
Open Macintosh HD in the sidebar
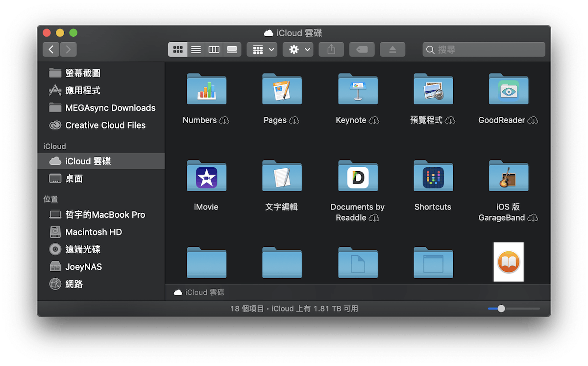pos(101,232)
